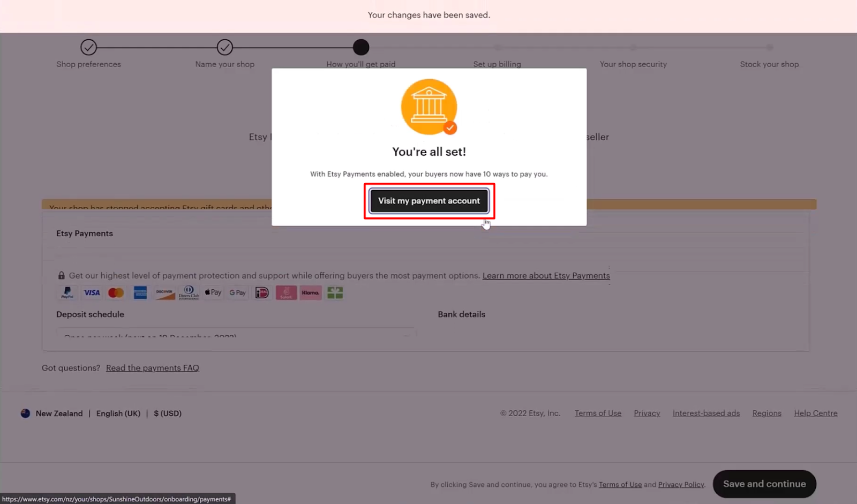Select the pink Sofort payment icon
This screenshot has height=504, width=857.
286,293
